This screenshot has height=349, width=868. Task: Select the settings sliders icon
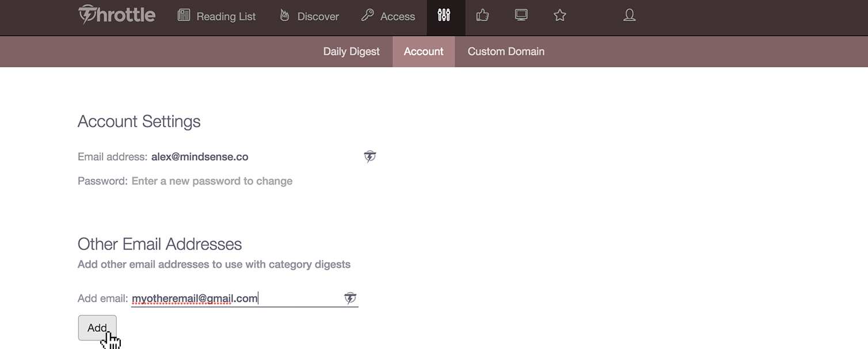444,16
